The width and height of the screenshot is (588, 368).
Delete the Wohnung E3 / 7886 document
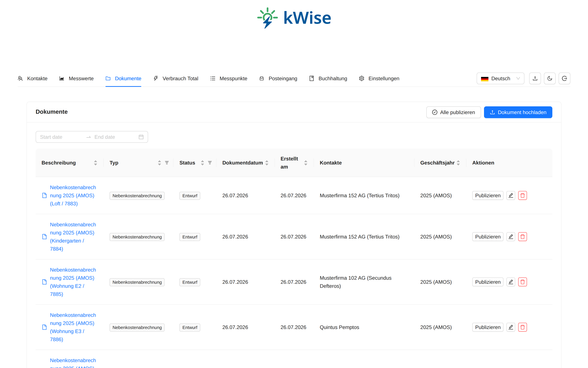[522, 327]
